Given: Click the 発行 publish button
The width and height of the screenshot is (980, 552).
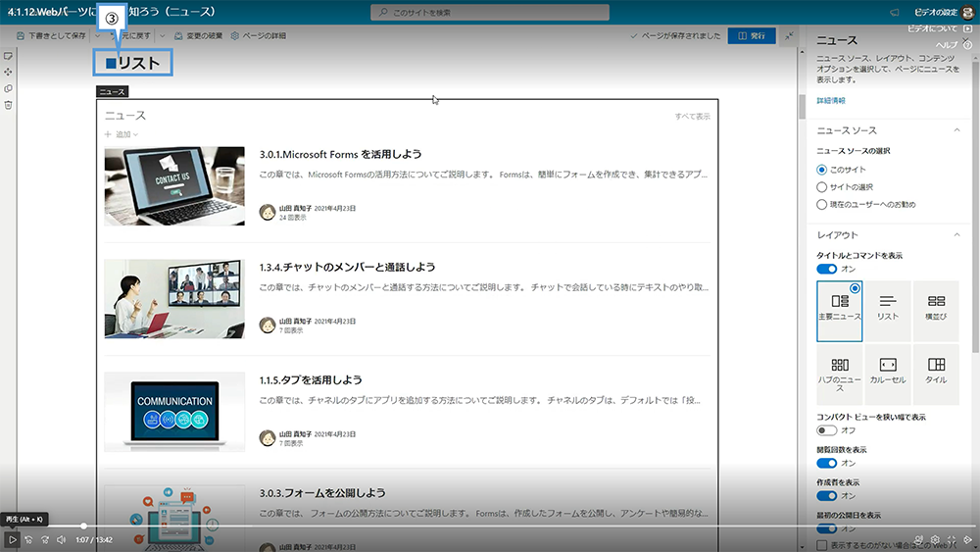Looking at the screenshot, I should [x=752, y=35].
